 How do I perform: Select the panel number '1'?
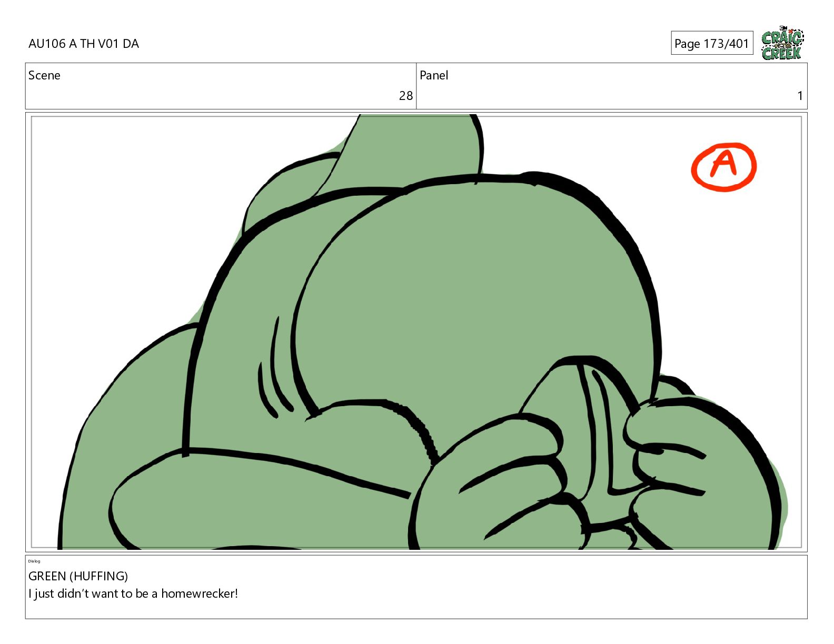pyautogui.click(x=800, y=96)
